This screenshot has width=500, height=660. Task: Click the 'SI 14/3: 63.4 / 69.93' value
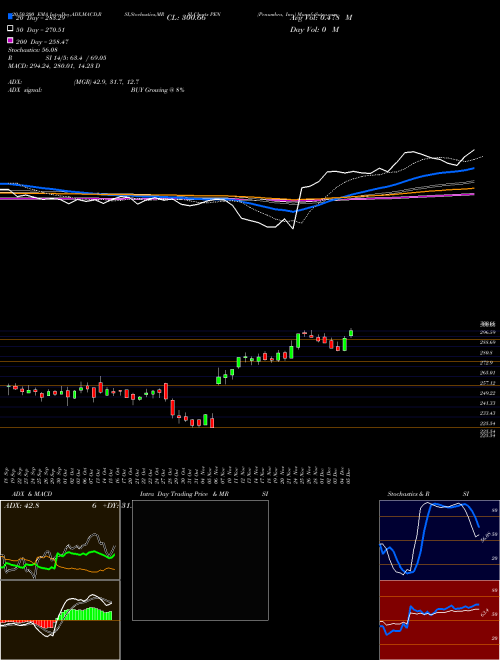tap(76, 58)
